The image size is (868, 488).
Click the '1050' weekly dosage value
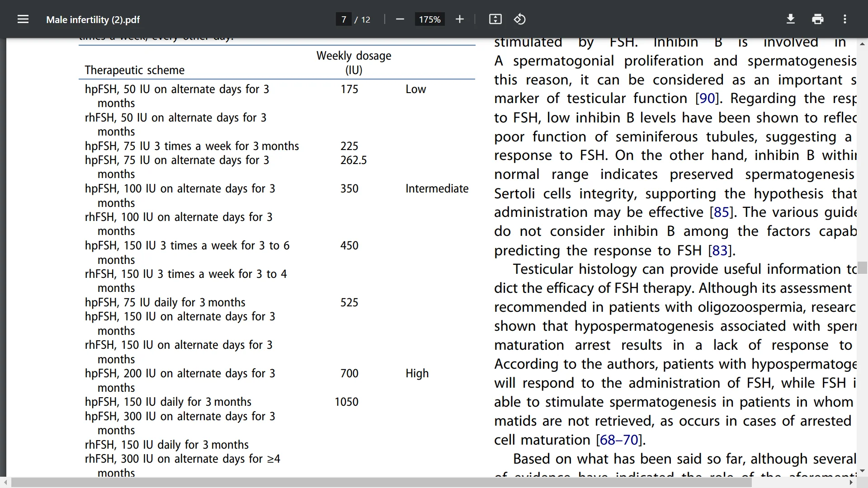(x=346, y=402)
